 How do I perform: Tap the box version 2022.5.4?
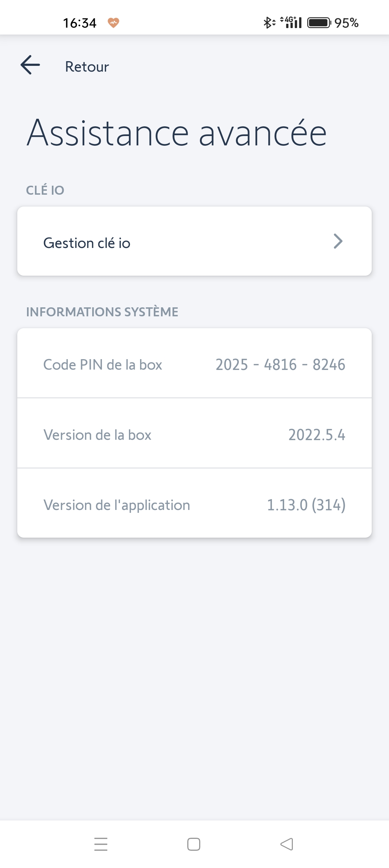(317, 435)
